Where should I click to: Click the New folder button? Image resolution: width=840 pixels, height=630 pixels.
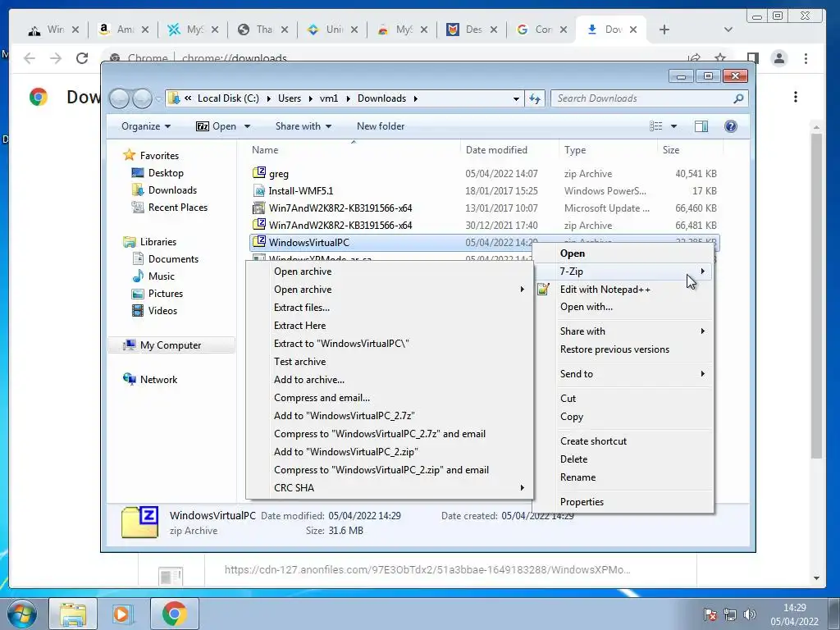tap(381, 126)
